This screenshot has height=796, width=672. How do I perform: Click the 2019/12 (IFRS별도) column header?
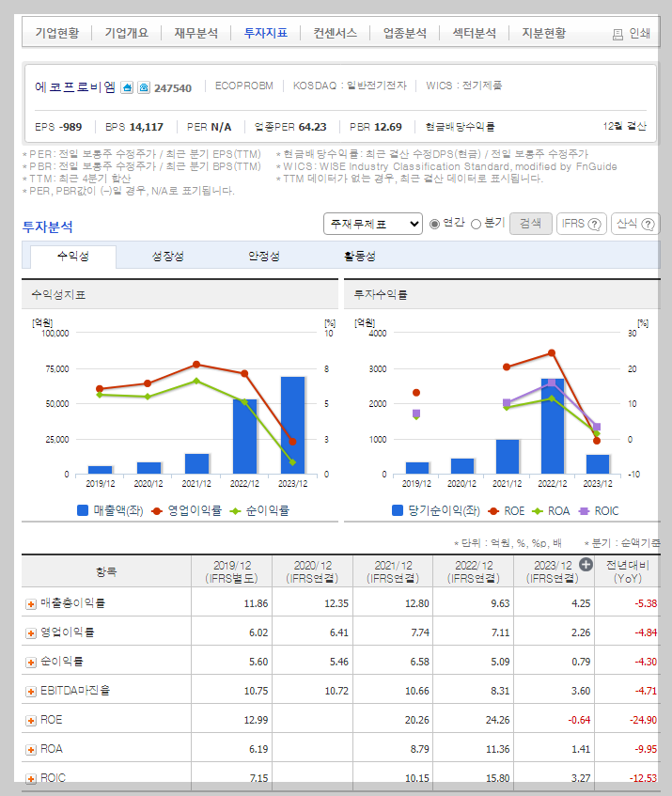click(231, 571)
